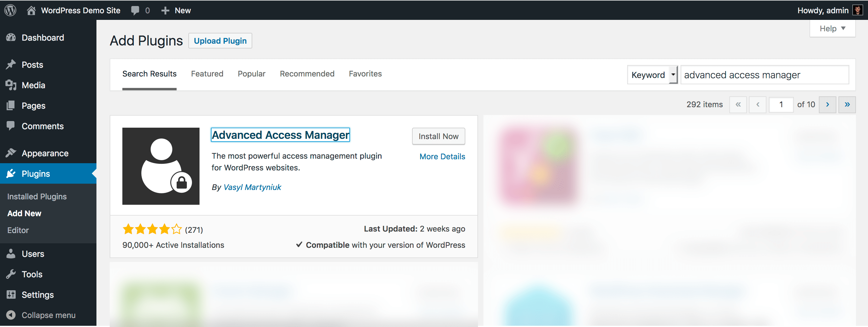The height and width of the screenshot is (327, 868).
Task: Jump to last page of results
Action: click(847, 104)
